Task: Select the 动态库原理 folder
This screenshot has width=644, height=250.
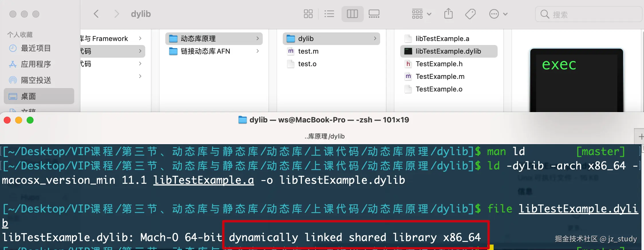Action: point(214,38)
